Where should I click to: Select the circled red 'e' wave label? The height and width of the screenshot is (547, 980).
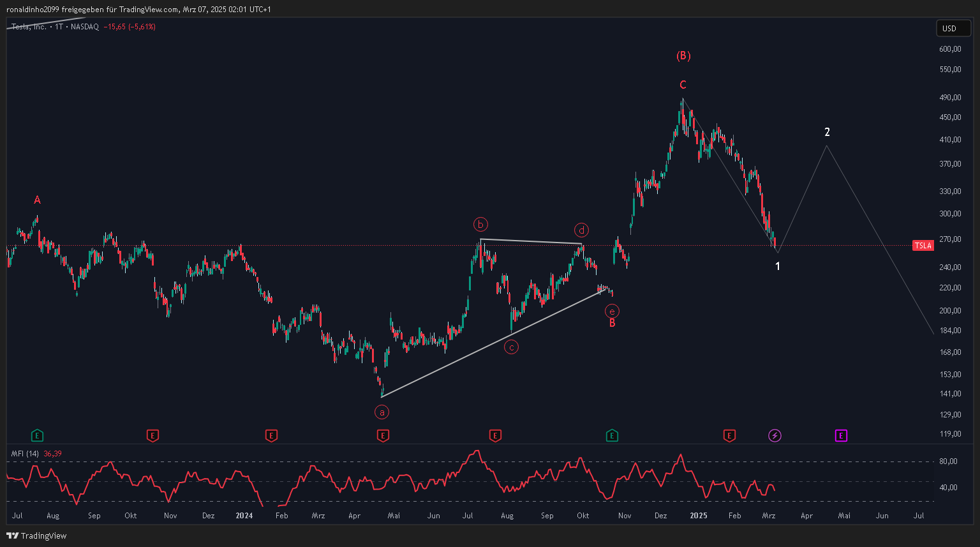612,311
